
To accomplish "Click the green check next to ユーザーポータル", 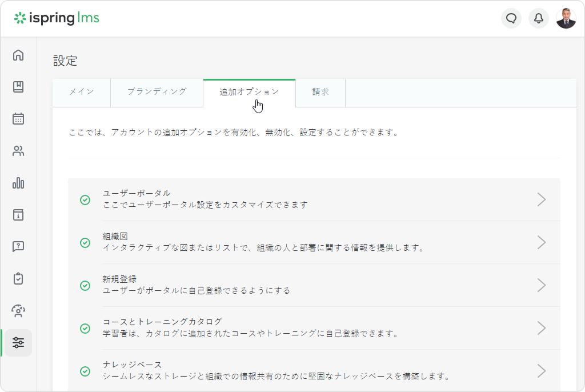I will 85,200.
